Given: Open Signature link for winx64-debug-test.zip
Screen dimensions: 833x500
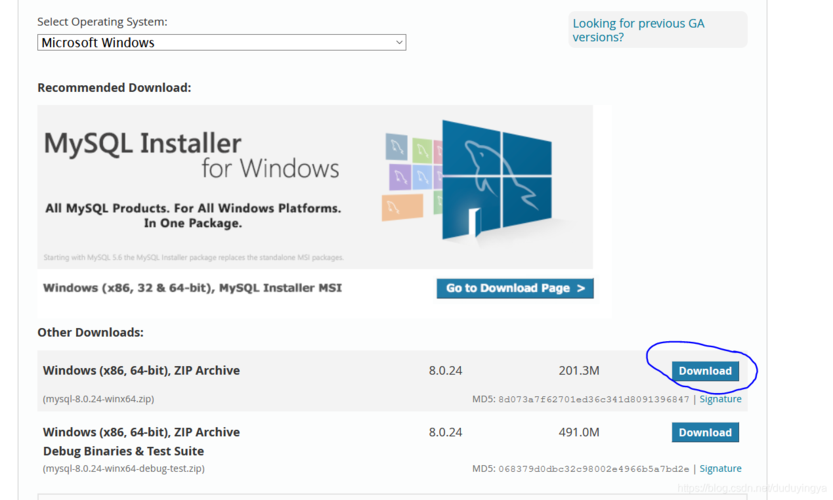Looking at the screenshot, I should point(720,469).
